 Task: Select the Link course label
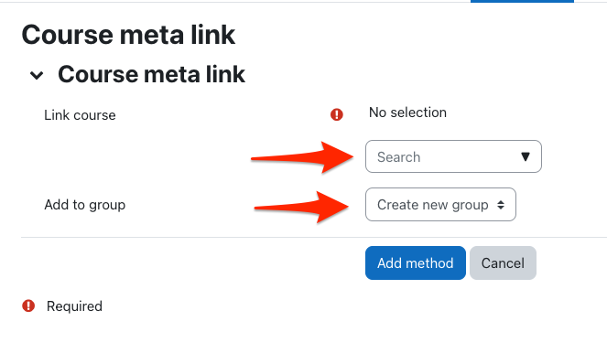click(x=80, y=115)
